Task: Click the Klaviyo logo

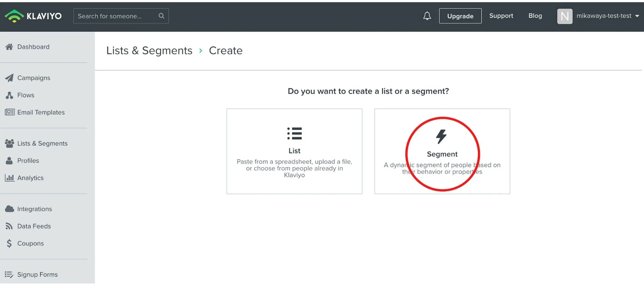Action: [x=33, y=16]
